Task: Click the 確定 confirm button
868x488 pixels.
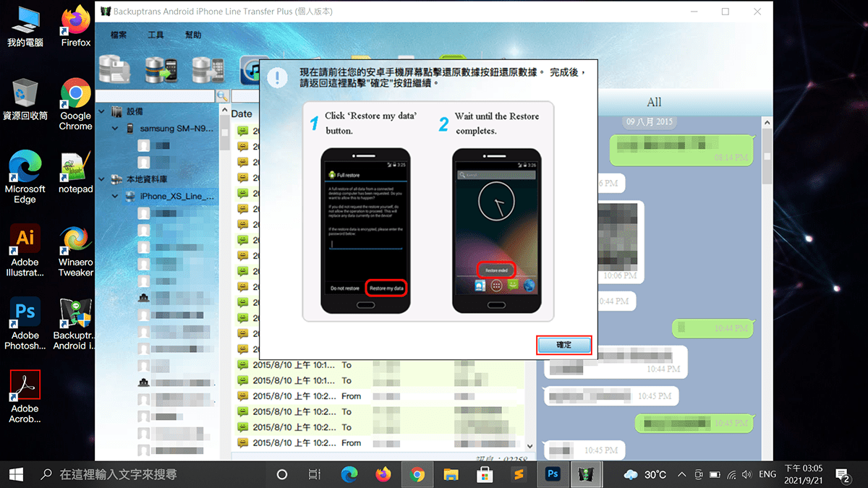Action: pos(563,345)
